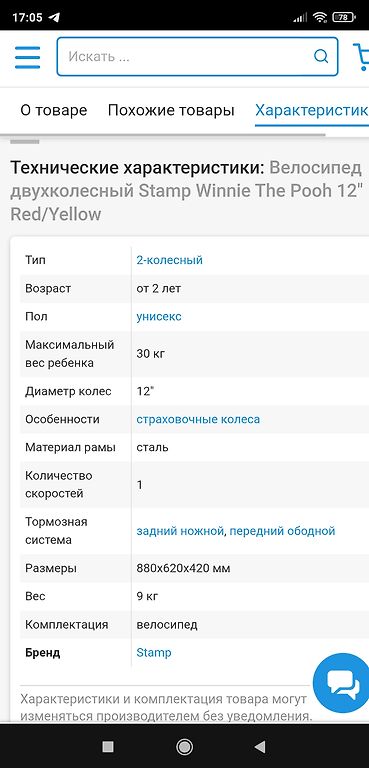Image resolution: width=369 pixels, height=768 pixels.
Task: Open the "Stamp" brand link
Action: [154, 652]
